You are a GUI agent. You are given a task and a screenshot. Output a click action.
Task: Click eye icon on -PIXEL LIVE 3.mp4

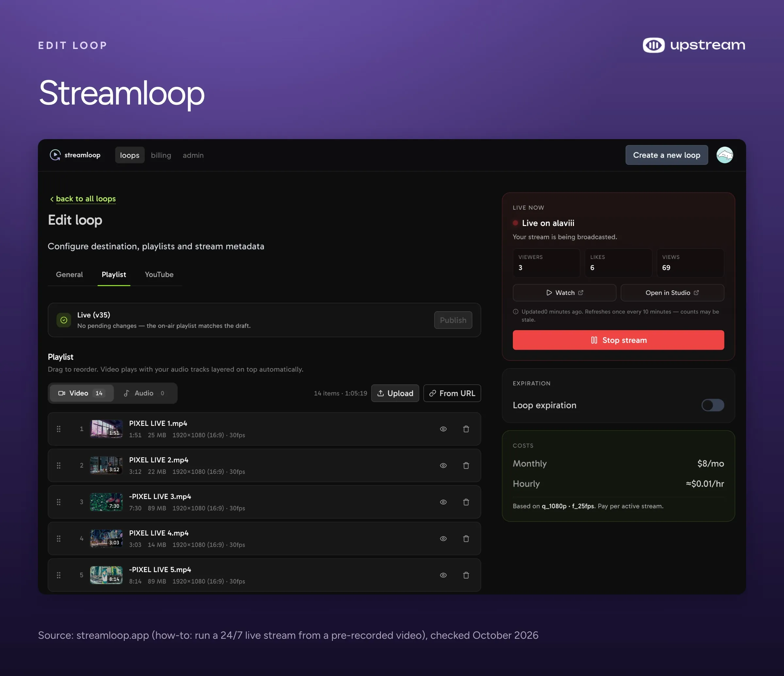pyautogui.click(x=443, y=502)
